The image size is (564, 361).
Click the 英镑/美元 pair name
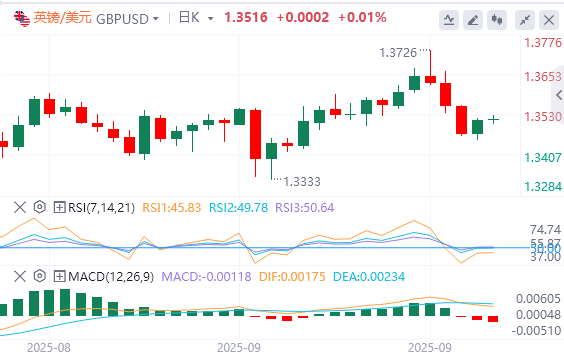63,18
